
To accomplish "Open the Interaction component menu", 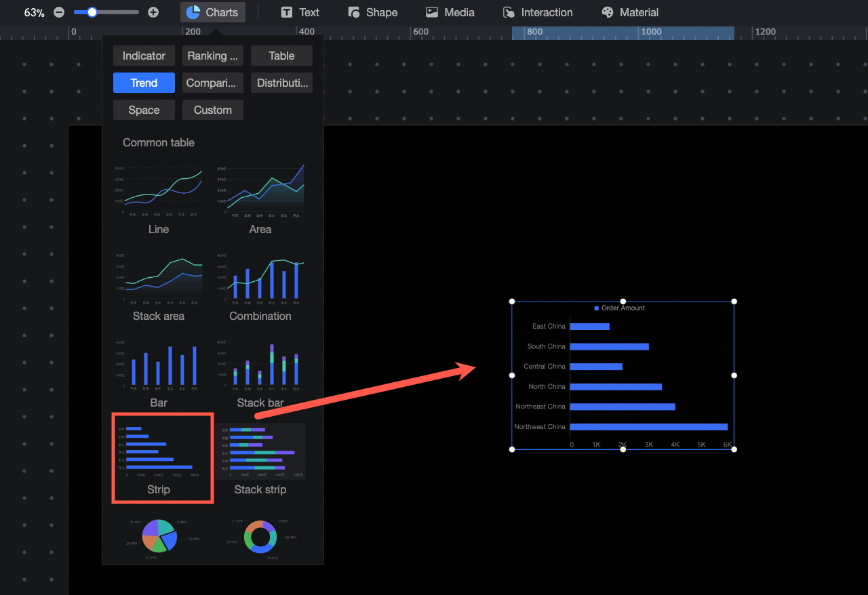I will (x=538, y=12).
